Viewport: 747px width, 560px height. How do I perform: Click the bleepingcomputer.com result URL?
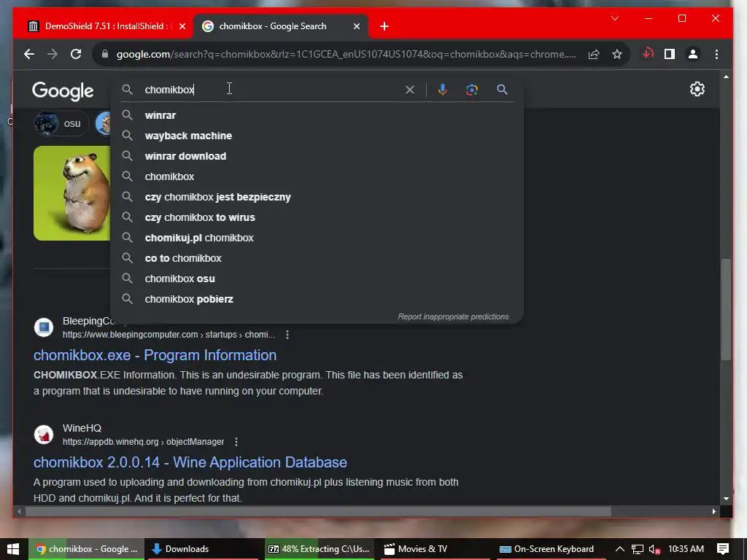point(169,335)
